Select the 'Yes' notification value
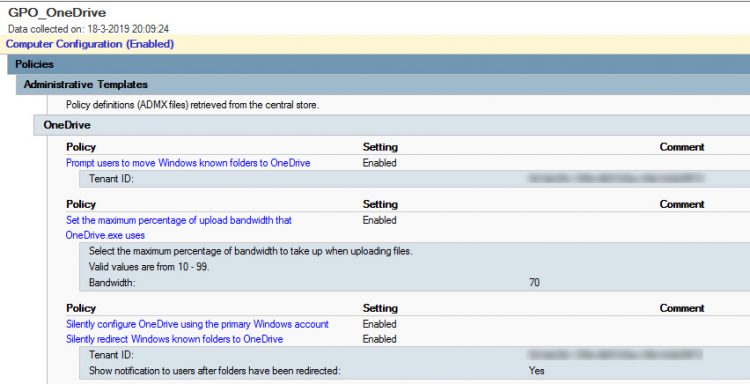The height and width of the screenshot is (384, 750). coord(537,370)
